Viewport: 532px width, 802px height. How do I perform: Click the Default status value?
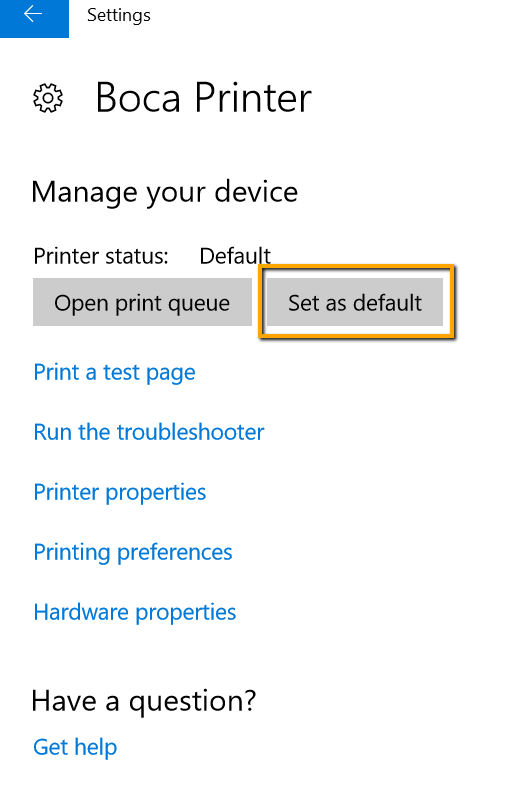coord(235,256)
